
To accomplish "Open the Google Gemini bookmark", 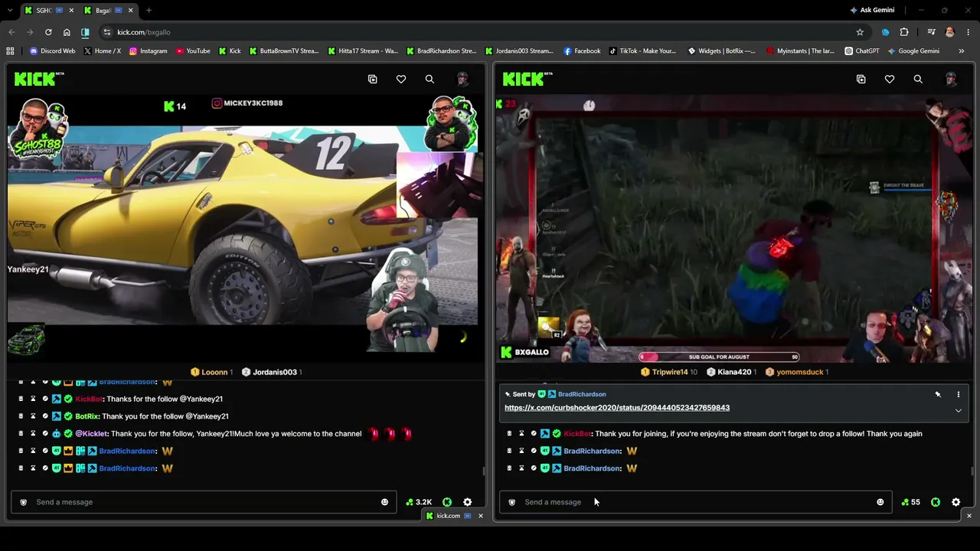I will point(913,51).
